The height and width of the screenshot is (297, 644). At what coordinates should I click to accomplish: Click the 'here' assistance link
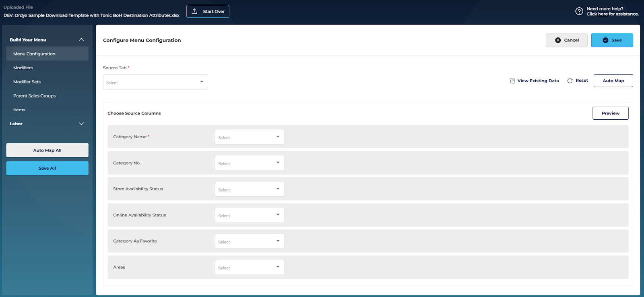[603, 14]
